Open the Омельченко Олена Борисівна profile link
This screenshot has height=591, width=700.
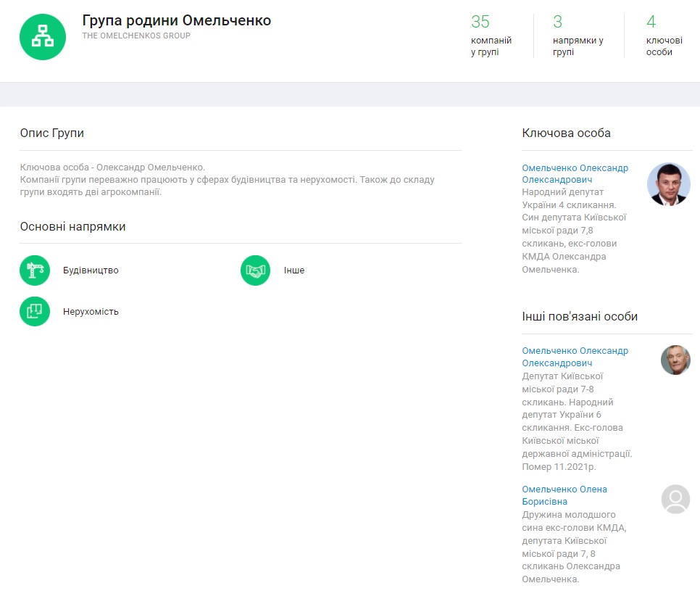(564, 495)
